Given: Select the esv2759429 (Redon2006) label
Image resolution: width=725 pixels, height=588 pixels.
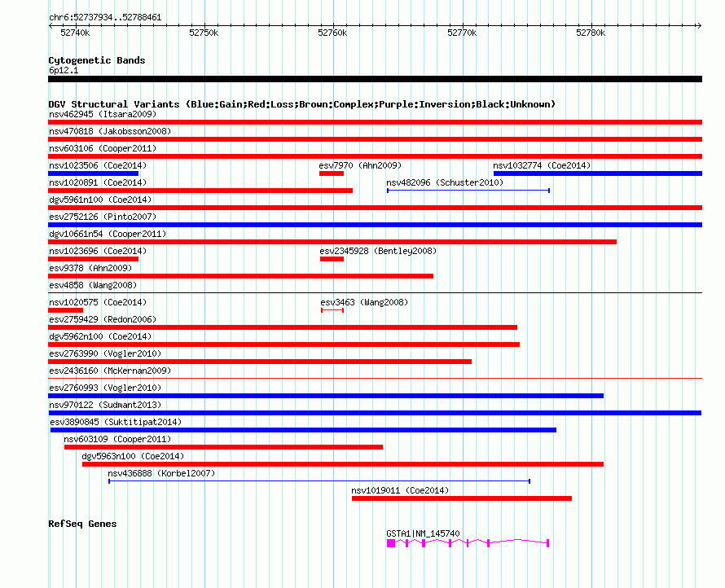Looking at the screenshot, I should click(103, 319).
